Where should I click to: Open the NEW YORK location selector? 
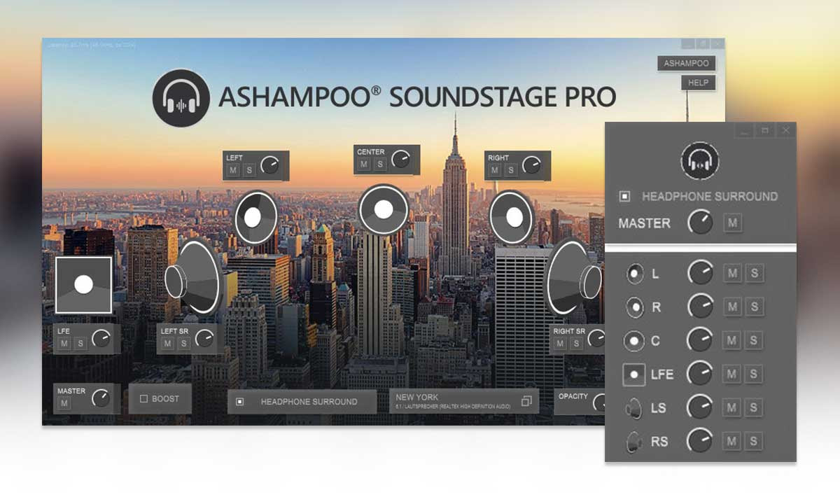[464, 401]
